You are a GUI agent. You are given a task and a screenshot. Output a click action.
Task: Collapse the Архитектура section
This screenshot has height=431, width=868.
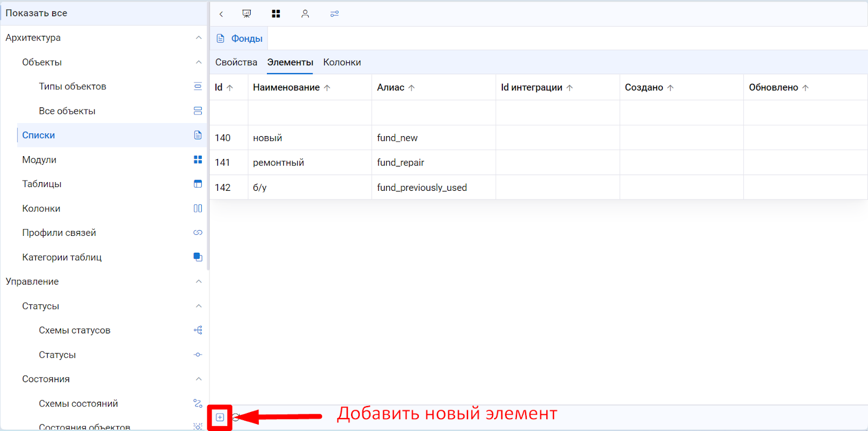[199, 37]
